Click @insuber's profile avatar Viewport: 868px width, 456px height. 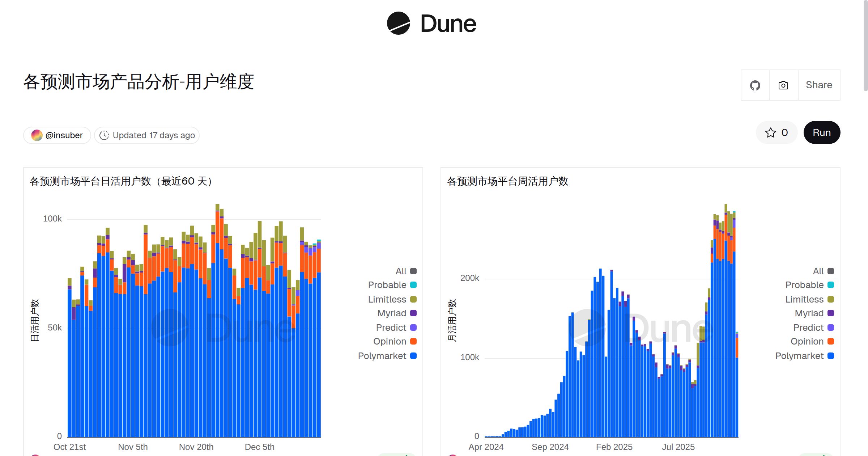pos(36,135)
